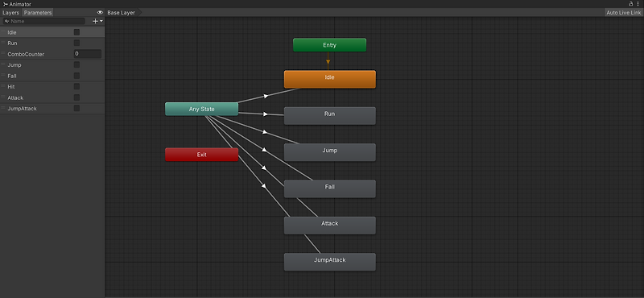The height and width of the screenshot is (298, 644).
Task: Toggle the Attack parameter checkbox
Action: tap(76, 97)
